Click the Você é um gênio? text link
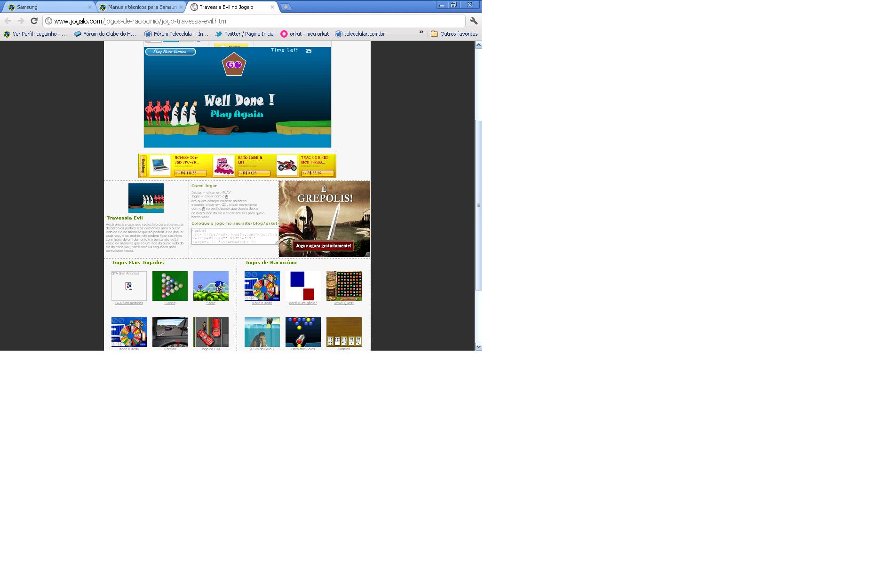 pyautogui.click(x=303, y=303)
